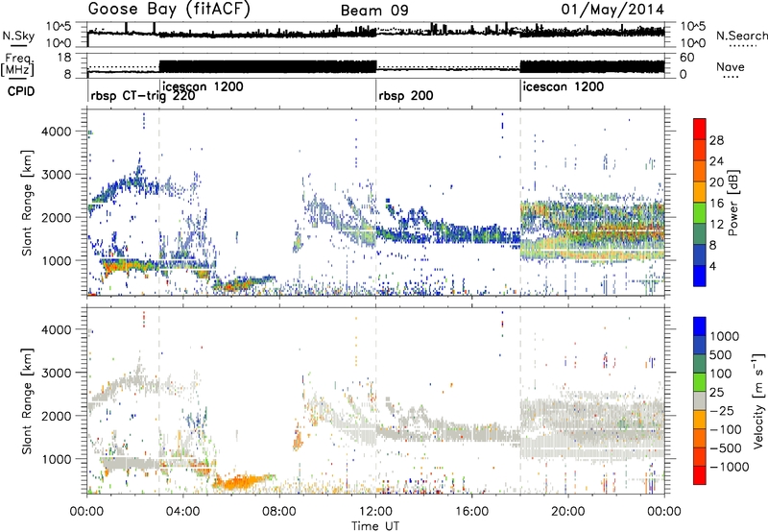
Task: Select the 'rbsp CT-trig 220' CPID label
Action: tap(143, 96)
